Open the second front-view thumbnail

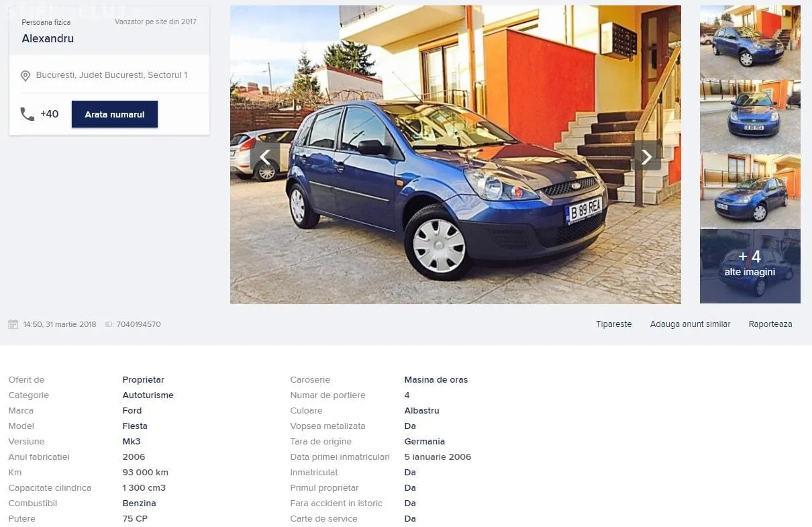(x=750, y=117)
